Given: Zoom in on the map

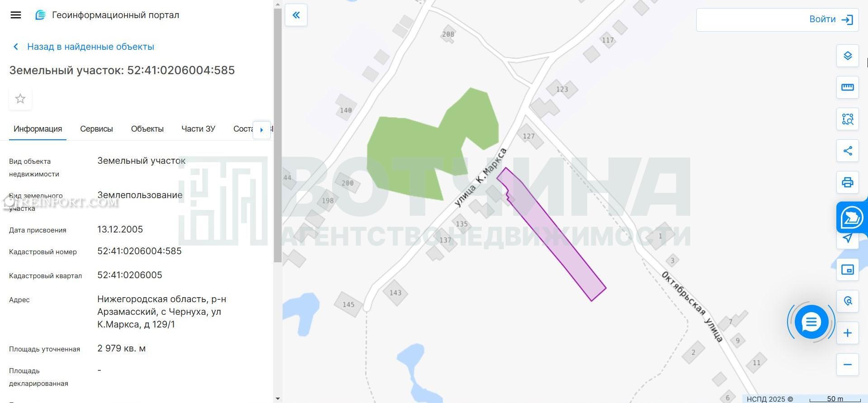Looking at the screenshot, I should click(847, 333).
